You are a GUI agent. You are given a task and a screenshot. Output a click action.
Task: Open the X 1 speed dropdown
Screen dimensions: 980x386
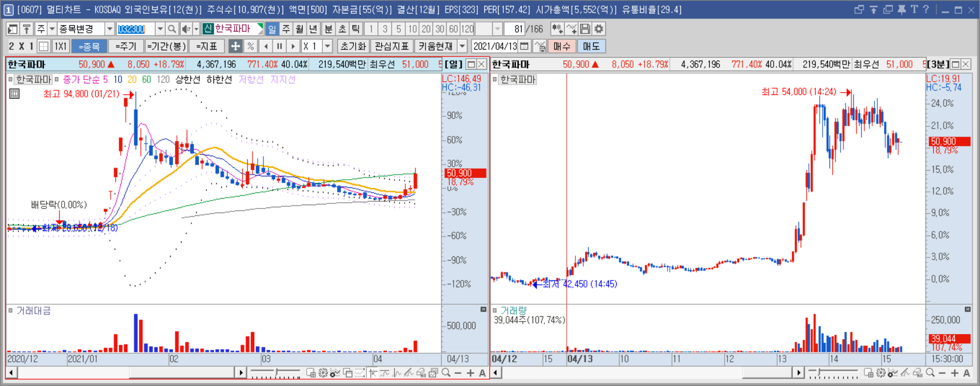327,46
